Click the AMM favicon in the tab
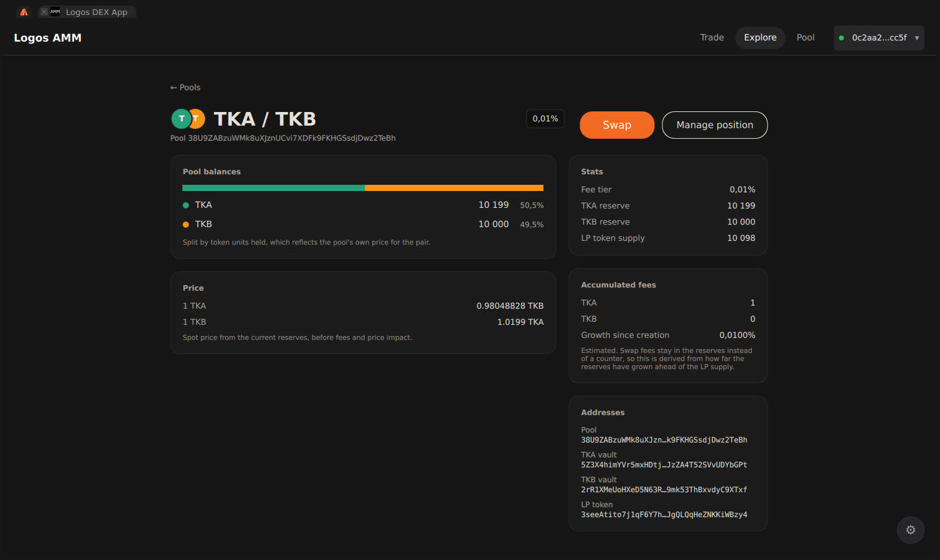 (55, 12)
